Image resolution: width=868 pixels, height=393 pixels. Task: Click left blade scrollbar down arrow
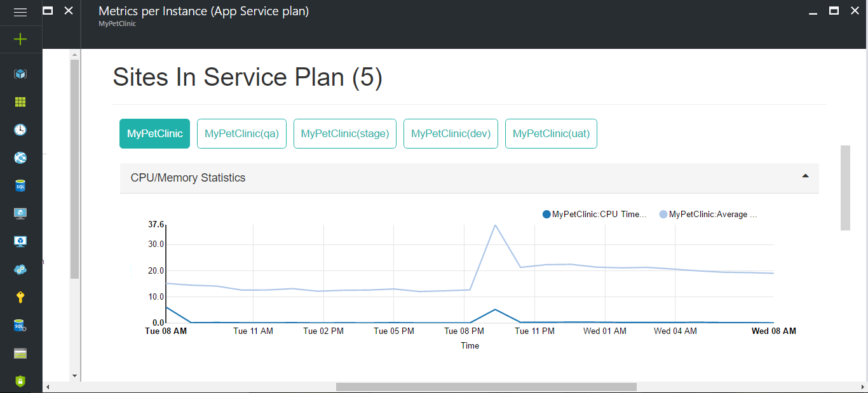(x=74, y=376)
